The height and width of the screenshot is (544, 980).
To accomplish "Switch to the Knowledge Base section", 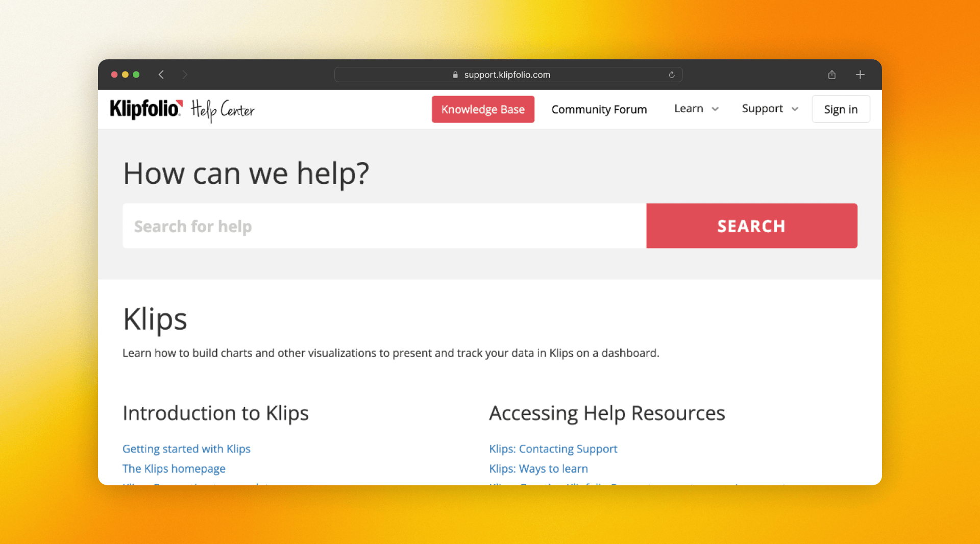I will pyautogui.click(x=483, y=109).
